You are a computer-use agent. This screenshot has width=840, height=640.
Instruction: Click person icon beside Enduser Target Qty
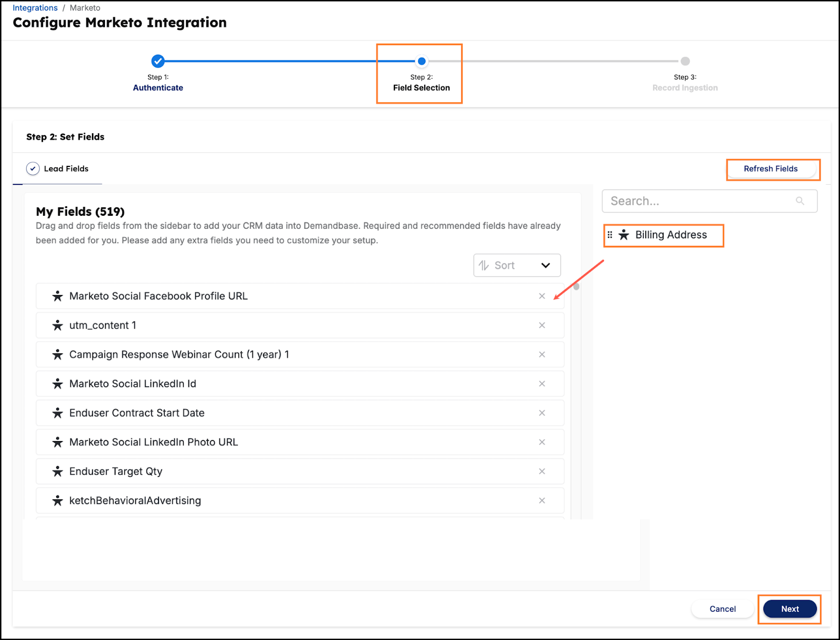coord(58,471)
